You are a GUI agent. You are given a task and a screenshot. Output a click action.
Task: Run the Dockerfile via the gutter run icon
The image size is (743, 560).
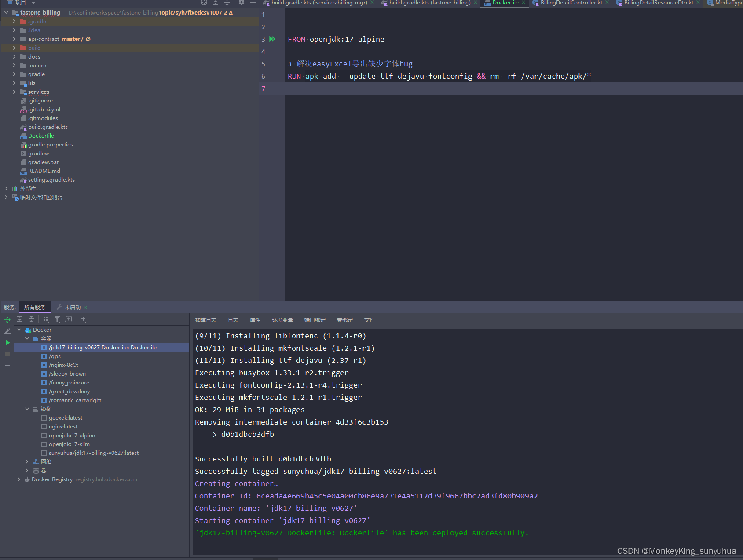pos(272,39)
